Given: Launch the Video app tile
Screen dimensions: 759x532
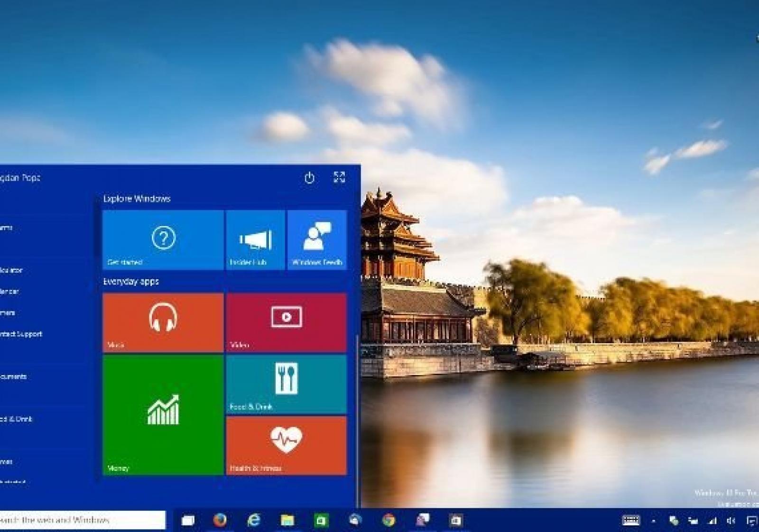Looking at the screenshot, I should [x=286, y=322].
